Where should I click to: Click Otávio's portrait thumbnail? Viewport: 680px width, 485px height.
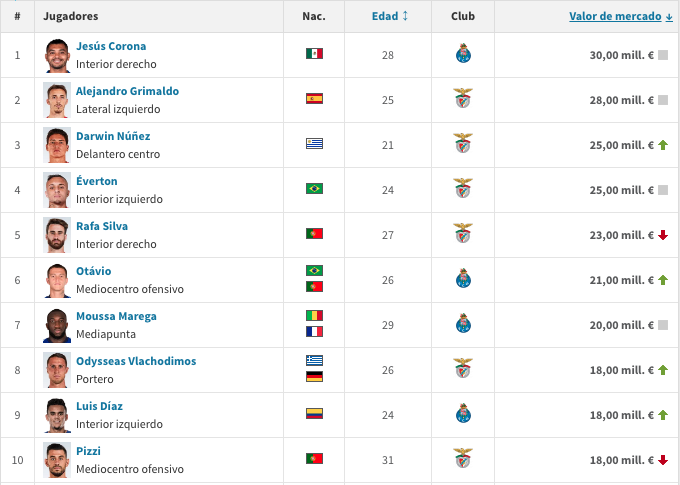57,280
